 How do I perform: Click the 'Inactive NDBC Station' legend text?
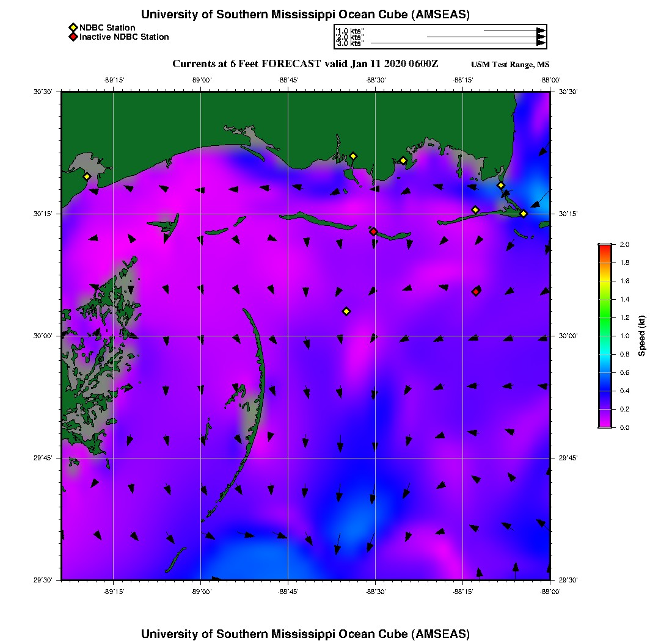point(124,37)
